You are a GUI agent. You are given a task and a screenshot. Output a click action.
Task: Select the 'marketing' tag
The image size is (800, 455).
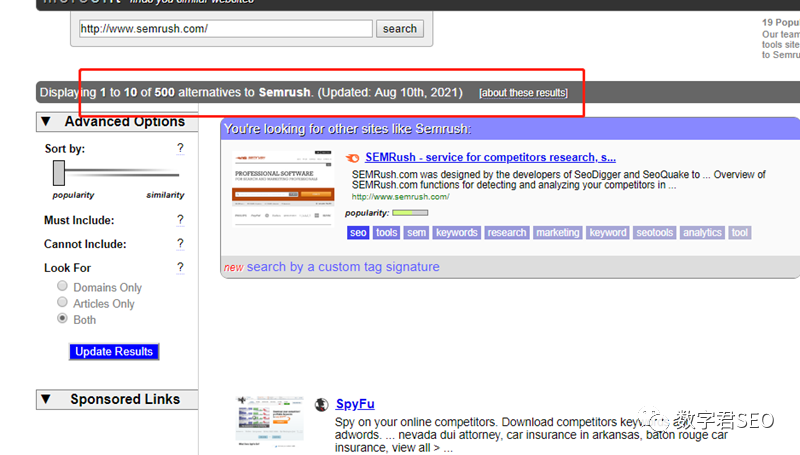tap(558, 233)
